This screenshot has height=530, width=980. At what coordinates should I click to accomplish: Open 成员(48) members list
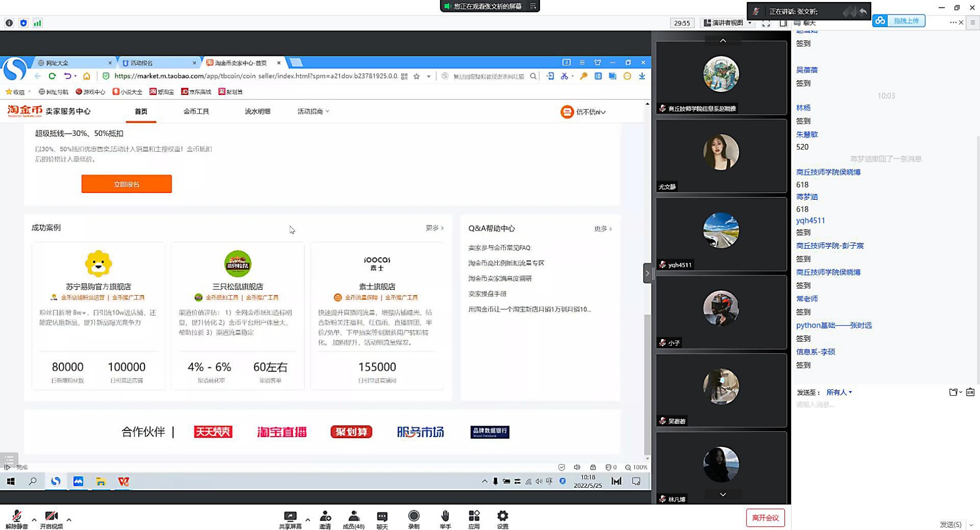pos(353,519)
